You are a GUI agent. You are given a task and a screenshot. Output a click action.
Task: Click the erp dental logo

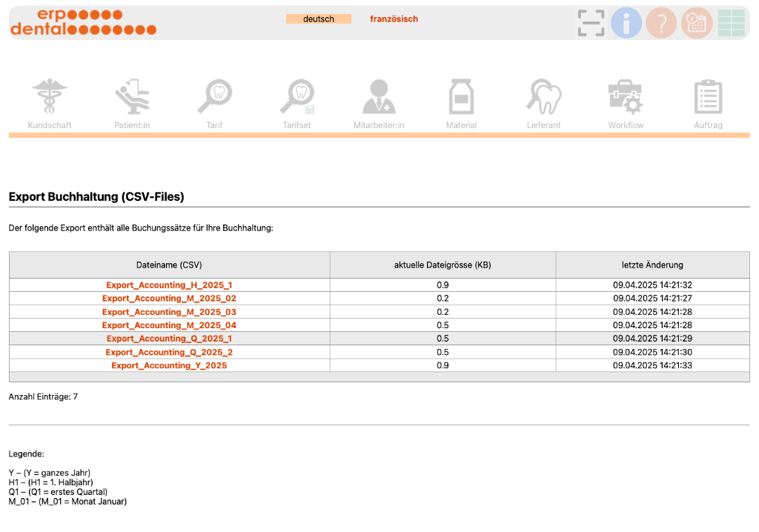tap(83, 22)
